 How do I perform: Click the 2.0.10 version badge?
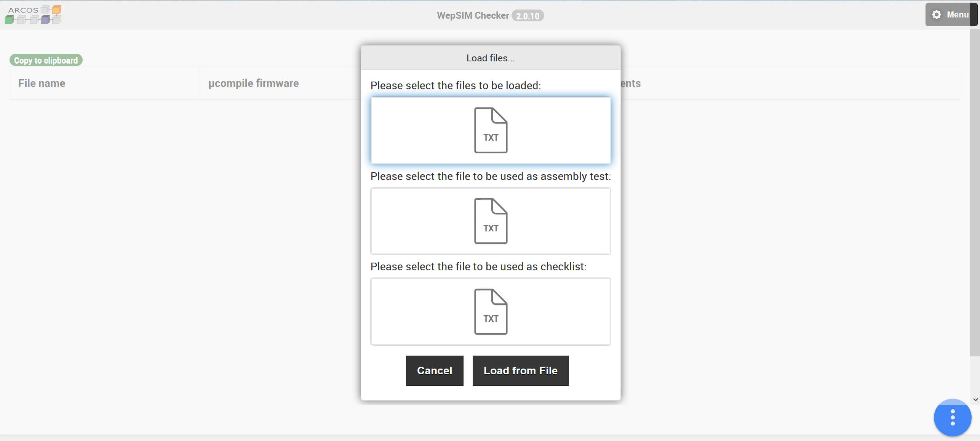coord(528,16)
